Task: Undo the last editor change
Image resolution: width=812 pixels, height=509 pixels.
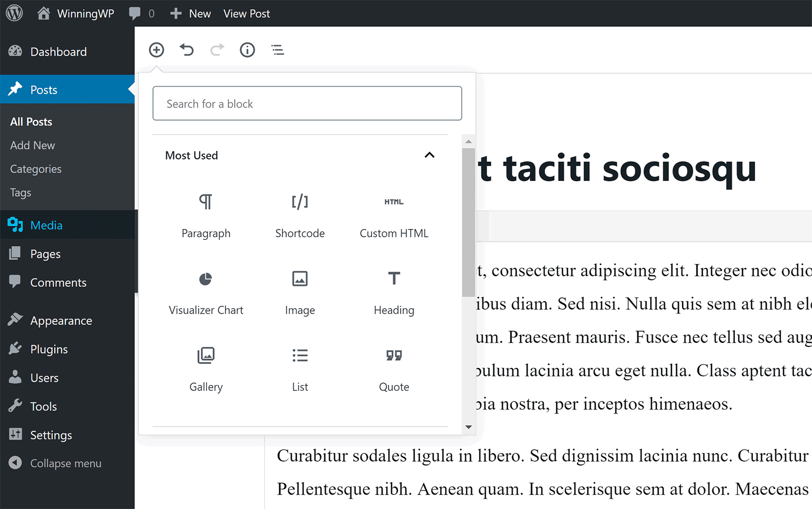Action: pos(186,50)
